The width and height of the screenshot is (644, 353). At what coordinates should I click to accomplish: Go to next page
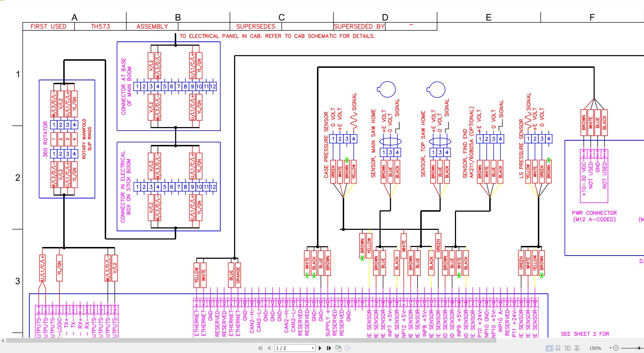point(320,348)
